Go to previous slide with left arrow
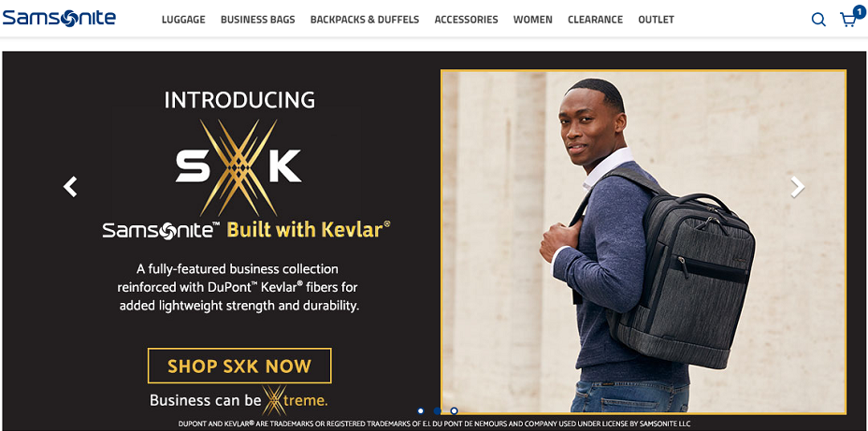 click(x=70, y=187)
